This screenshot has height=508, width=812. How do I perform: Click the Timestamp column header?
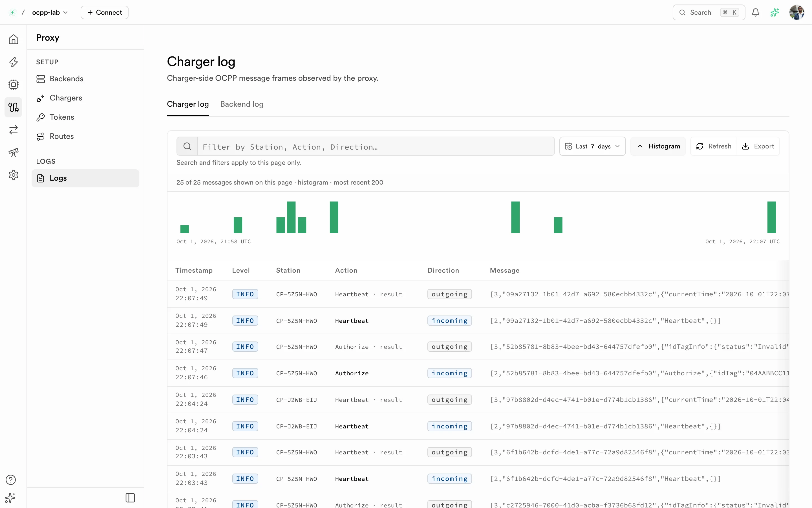point(194,270)
